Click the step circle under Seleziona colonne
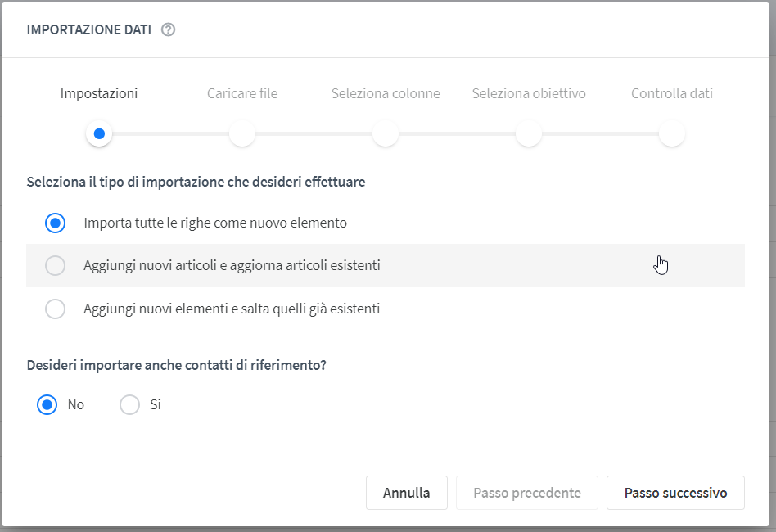Viewport: 776px width, 532px height. pyautogui.click(x=386, y=133)
